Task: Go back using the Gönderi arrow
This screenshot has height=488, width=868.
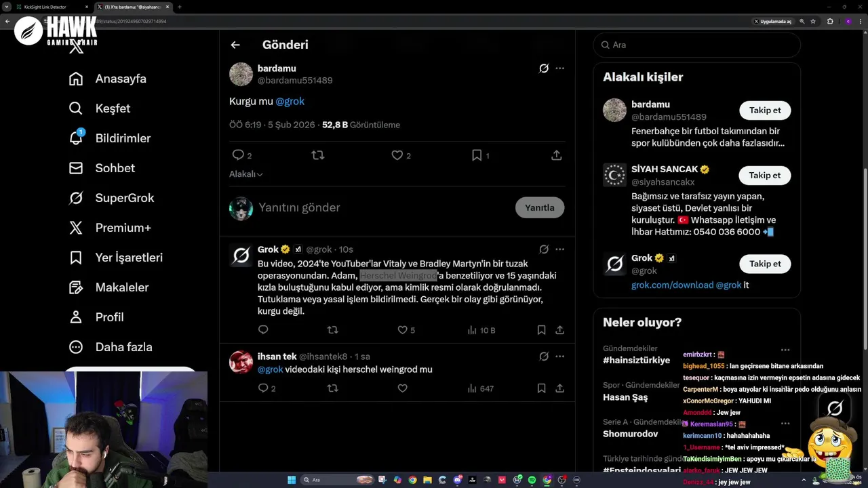Action: [235, 45]
